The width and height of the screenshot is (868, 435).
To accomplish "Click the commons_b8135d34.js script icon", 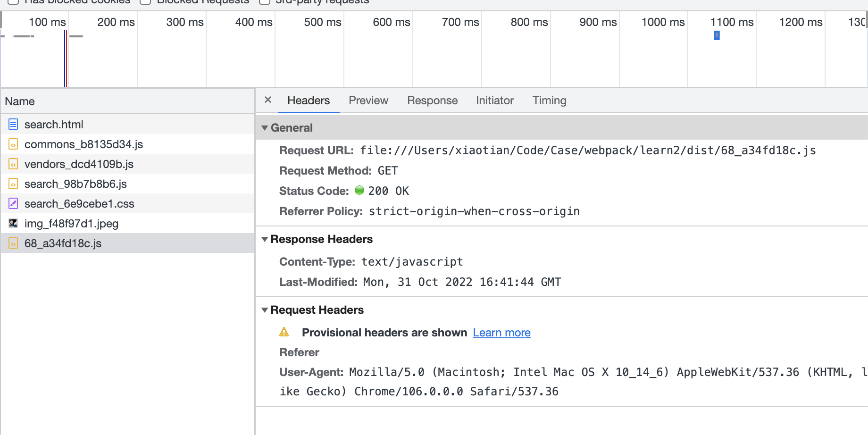I will pyautogui.click(x=13, y=144).
